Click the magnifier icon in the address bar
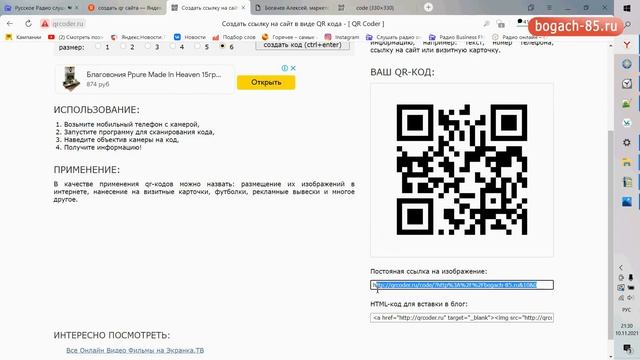 [x=486, y=24]
